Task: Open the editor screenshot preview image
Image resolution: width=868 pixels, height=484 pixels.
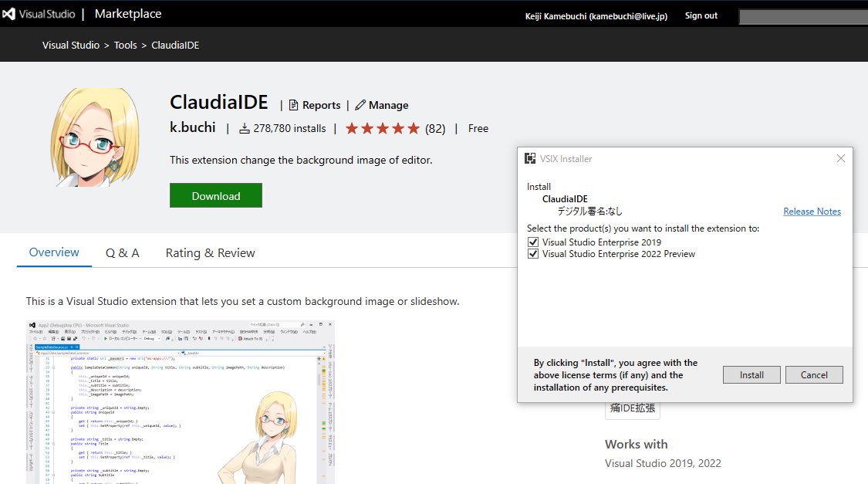Action: (181, 402)
